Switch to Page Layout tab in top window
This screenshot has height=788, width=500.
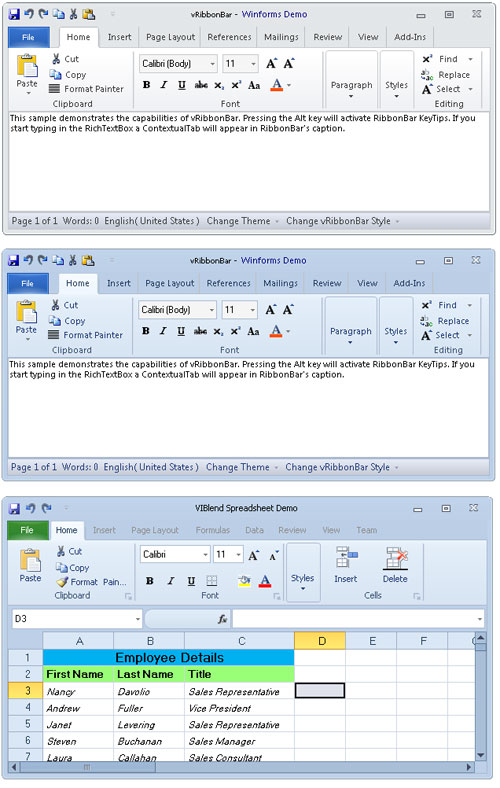[x=170, y=37]
